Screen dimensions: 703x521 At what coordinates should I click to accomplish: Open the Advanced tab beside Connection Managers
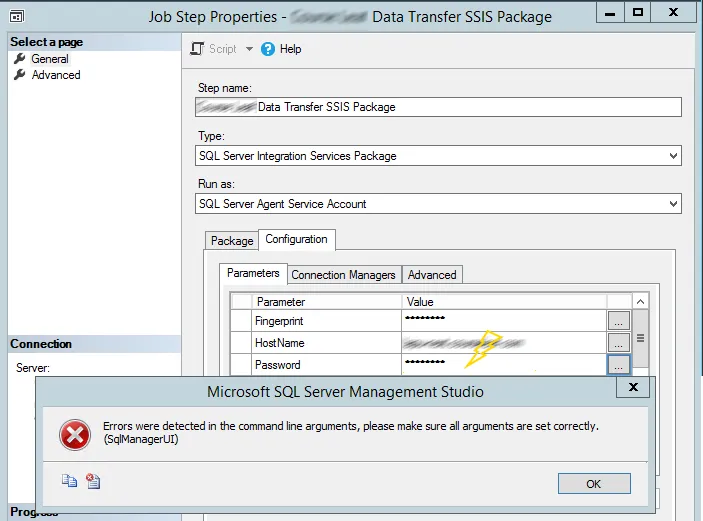click(432, 275)
